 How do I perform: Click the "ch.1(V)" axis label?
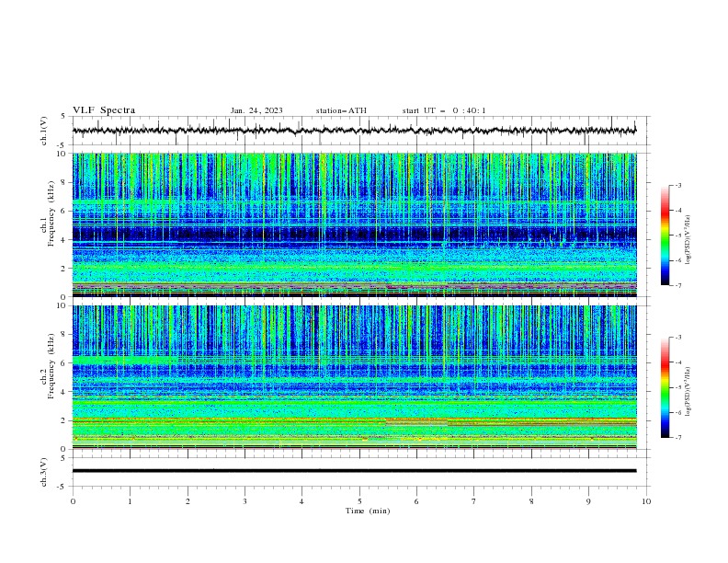pyautogui.click(x=44, y=131)
